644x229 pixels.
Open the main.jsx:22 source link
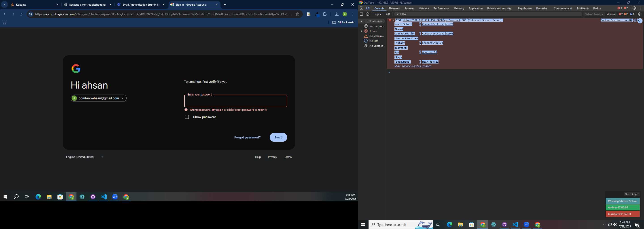pyautogui.click(x=430, y=62)
